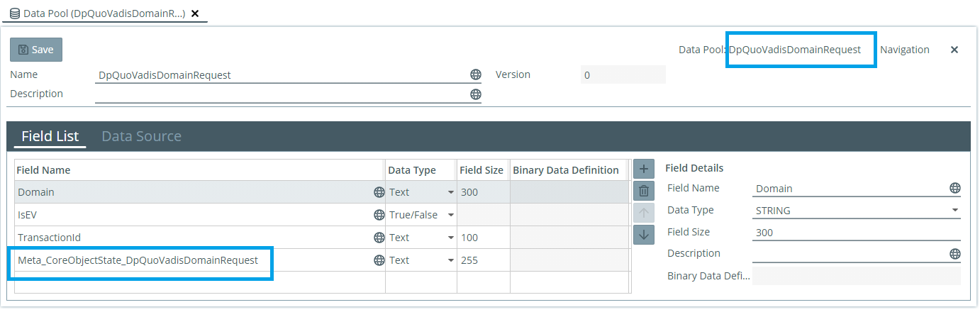Image resolution: width=980 pixels, height=317 pixels.
Task: Select the Field List tab
Action: click(x=50, y=136)
